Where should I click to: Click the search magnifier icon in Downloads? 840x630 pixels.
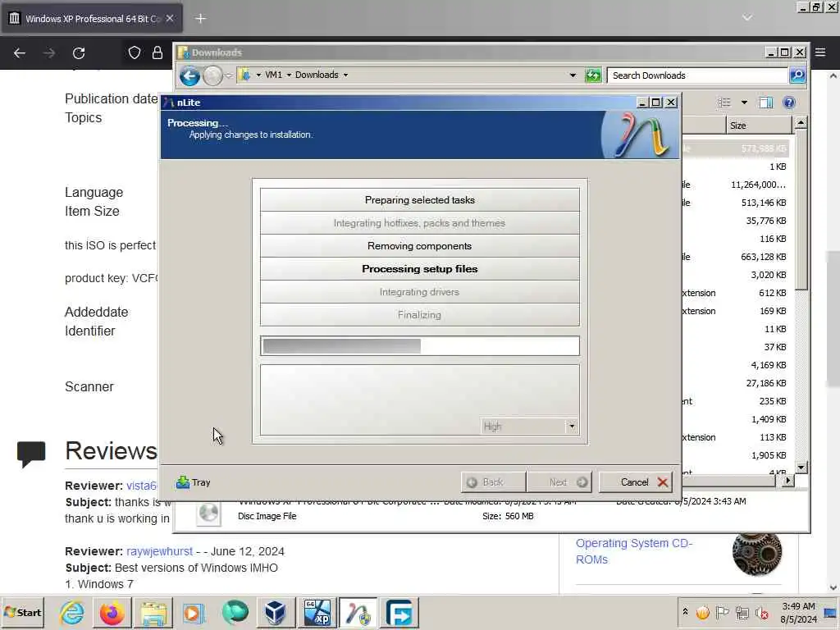pyautogui.click(x=797, y=75)
